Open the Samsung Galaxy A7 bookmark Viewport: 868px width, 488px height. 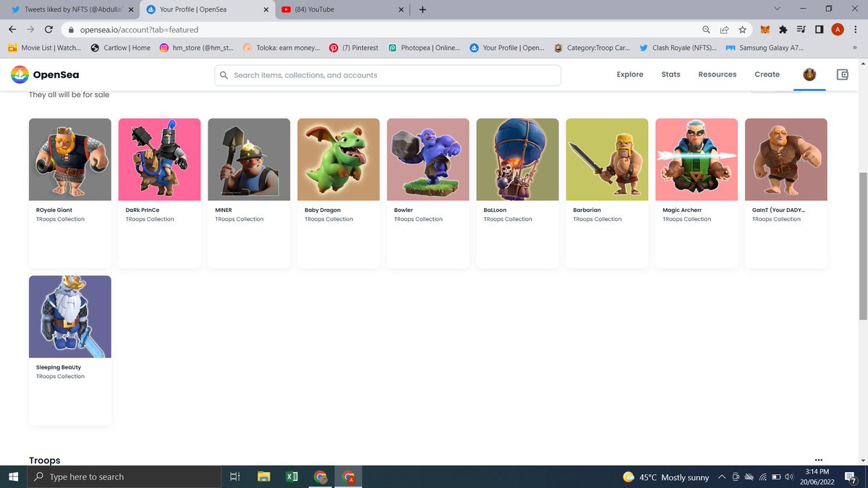coord(765,48)
